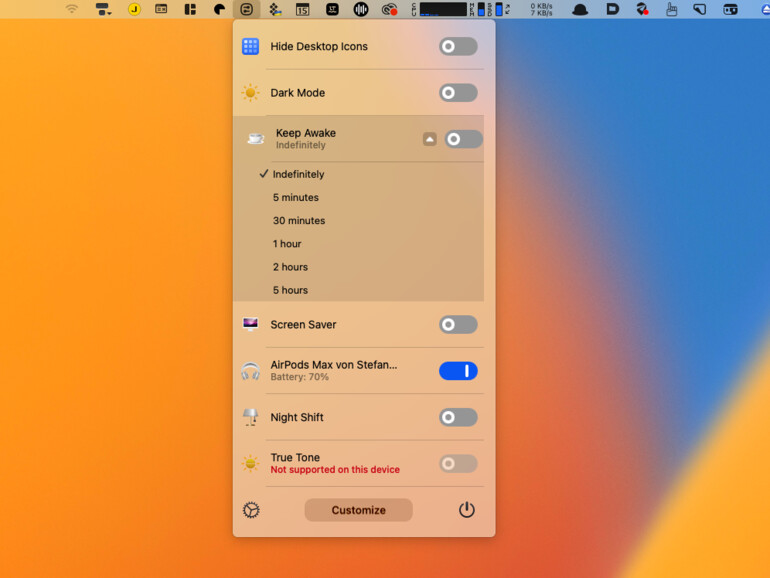Click the split layout panel menu bar icon
770x578 pixels.
pos(190,9)
